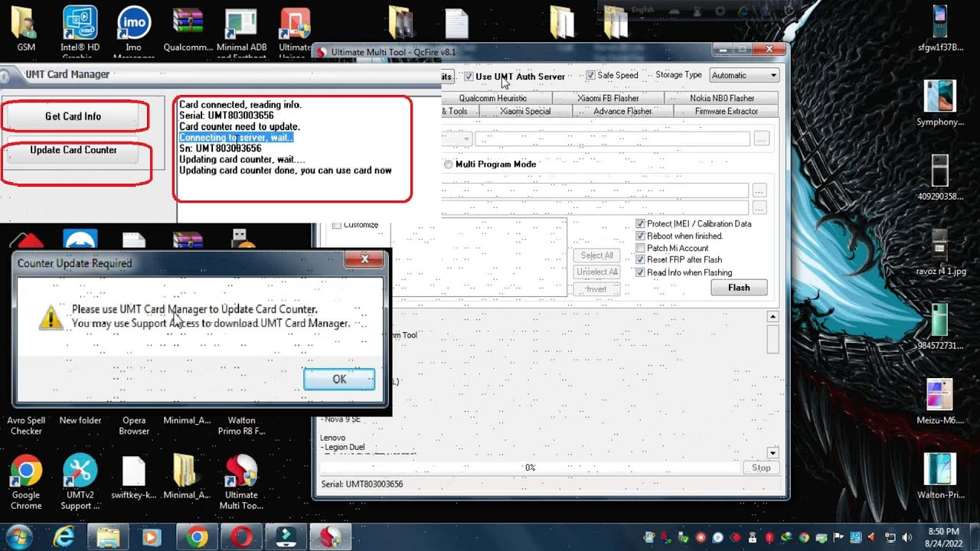Toggle the Use UMT Auth Server checkbox
The width and height of the screenshot is (980, 551).
[x=469, y=77]
